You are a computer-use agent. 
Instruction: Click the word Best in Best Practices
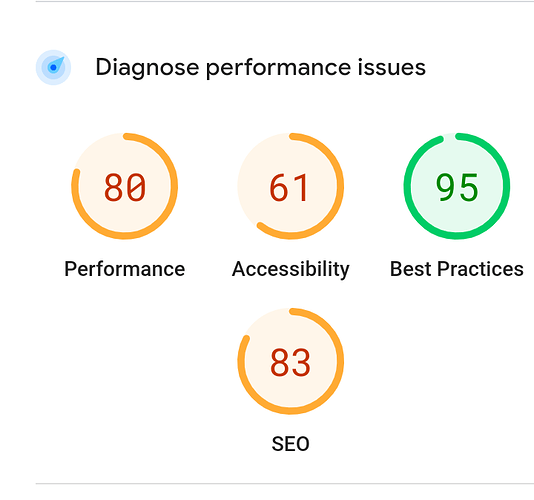411,269
